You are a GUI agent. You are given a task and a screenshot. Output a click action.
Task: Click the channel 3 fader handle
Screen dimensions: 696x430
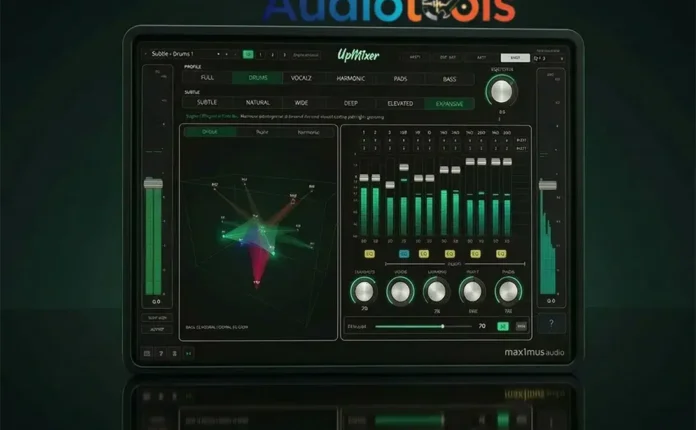390,185
